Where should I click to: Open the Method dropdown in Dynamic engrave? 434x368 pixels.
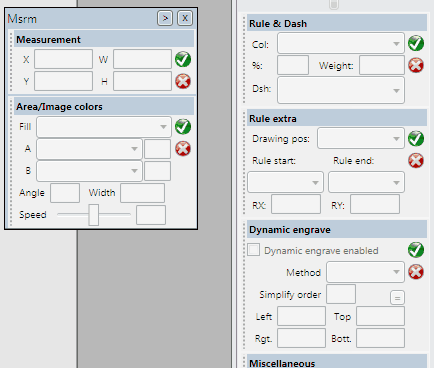[x=365, y=272]
